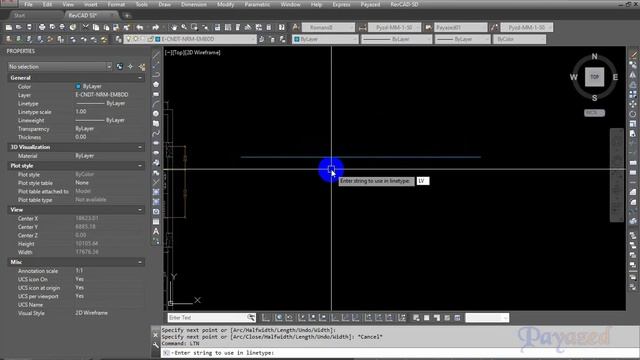Open the Parametric menu
The height and width of the screenshot is (360, 640).
pyautogui.click(x=257, y=4)
